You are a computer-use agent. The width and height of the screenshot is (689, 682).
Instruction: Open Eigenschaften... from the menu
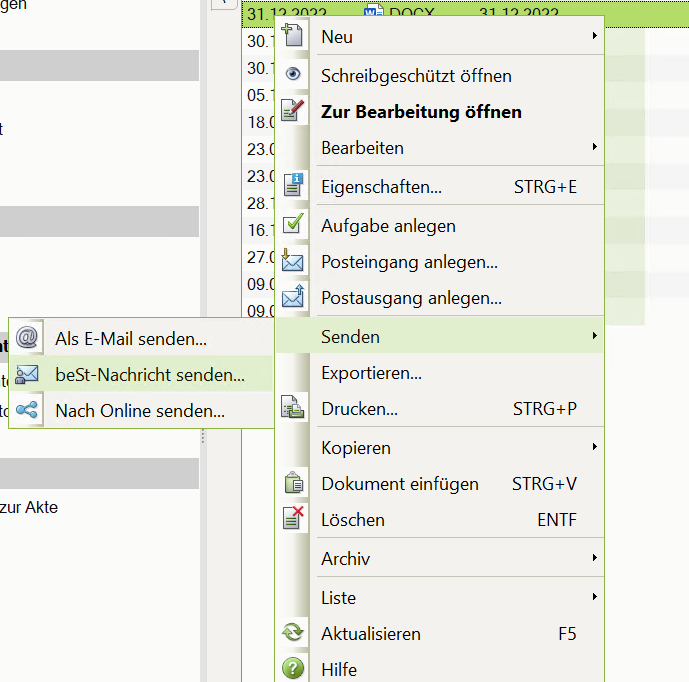pos(440,187)
